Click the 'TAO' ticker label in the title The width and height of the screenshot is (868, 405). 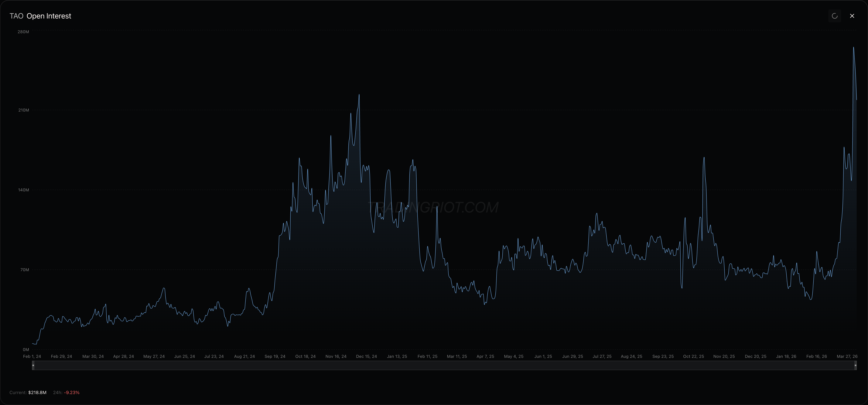[x=16, y=16]
